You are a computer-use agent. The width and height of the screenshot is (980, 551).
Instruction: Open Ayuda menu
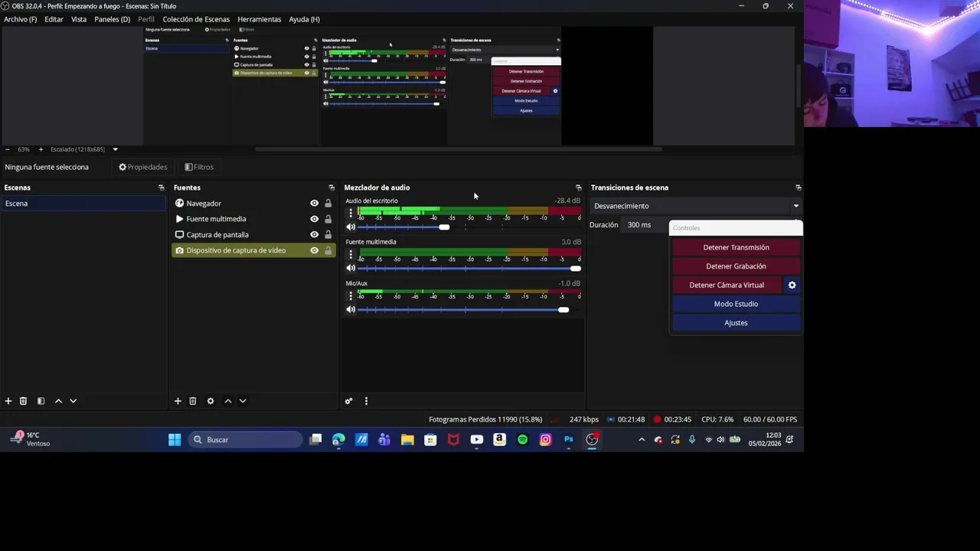tap(304, 19)
